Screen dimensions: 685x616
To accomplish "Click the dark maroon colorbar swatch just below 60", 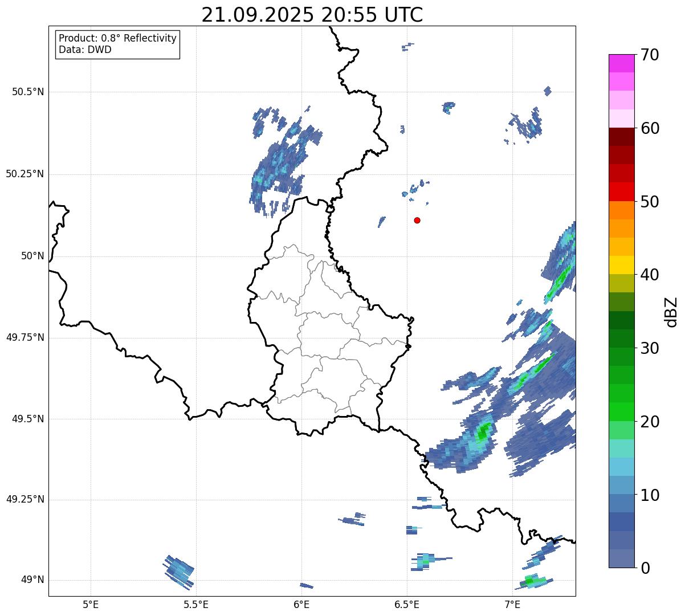I will point(621,137).
